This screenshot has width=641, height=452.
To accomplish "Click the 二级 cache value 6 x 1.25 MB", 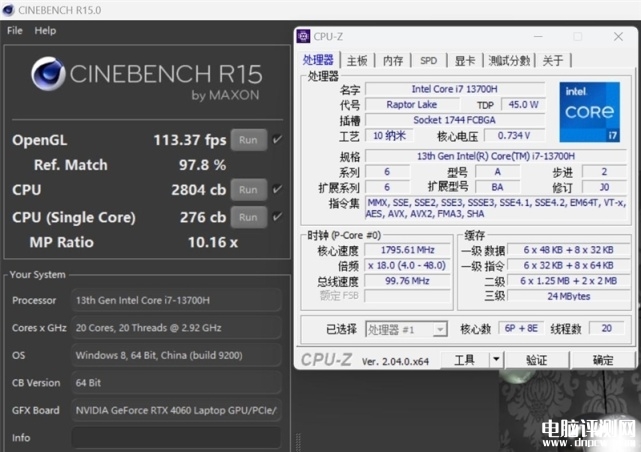I will click(569, 281).
